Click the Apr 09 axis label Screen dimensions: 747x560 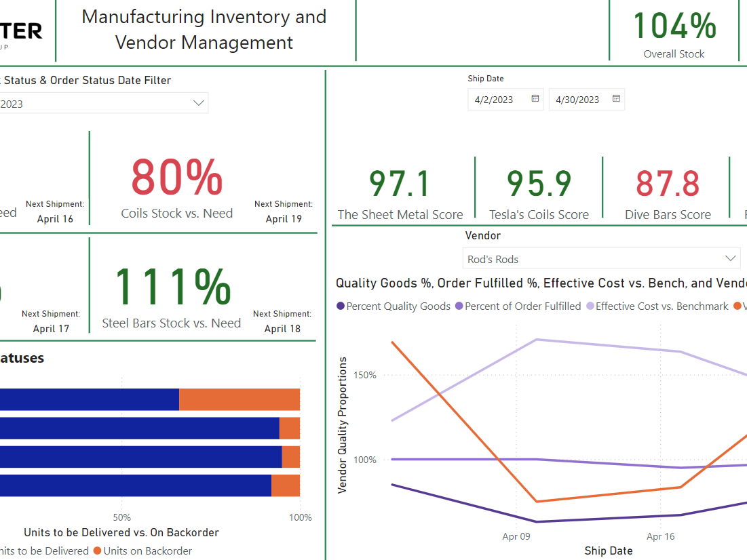pyautogui.click(x=516, y=536)
